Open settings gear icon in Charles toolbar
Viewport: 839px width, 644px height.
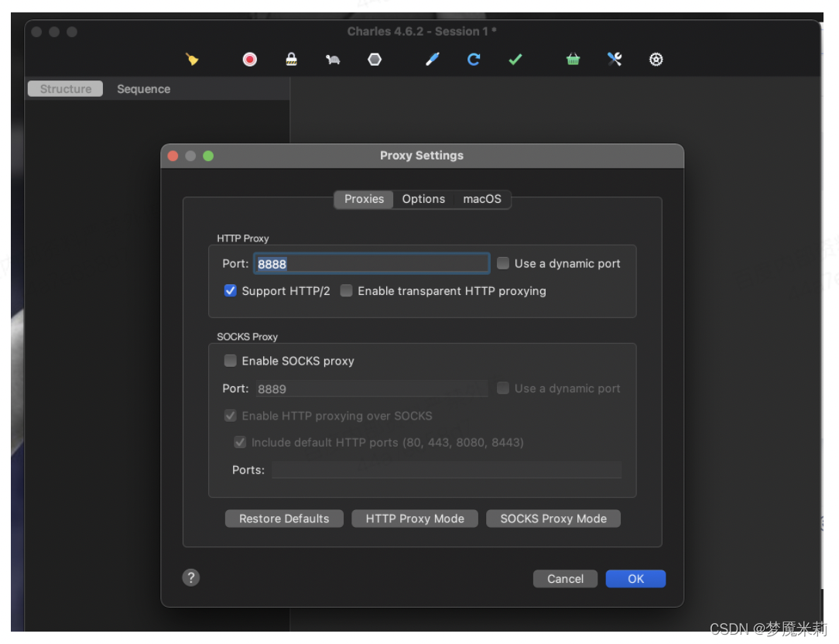click(656, 60)
